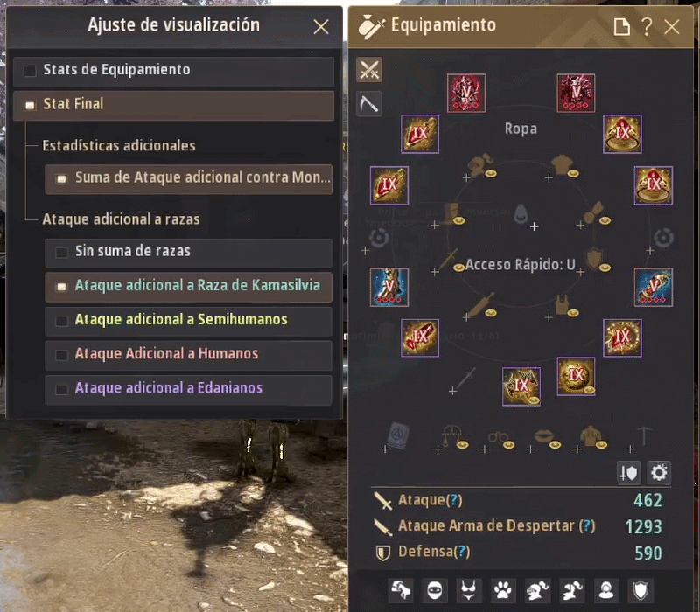Screen dimensions: 700x612
Task: Click the horse mount icon in bottom bar
Action: (401, 591)
